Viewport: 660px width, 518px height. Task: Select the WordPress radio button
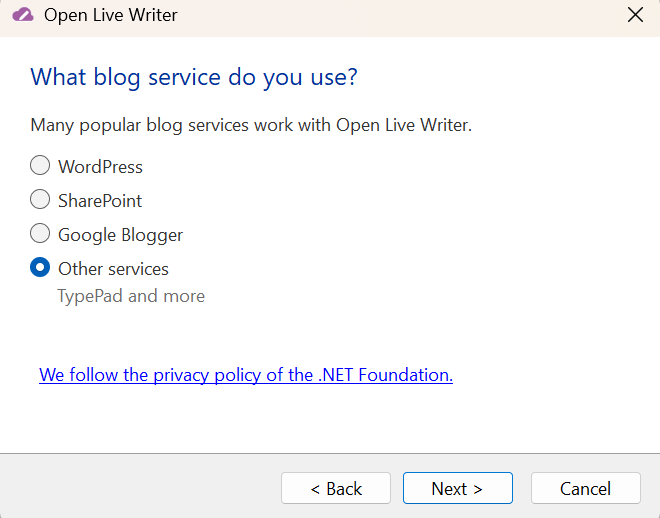click(x=40, y=166)
